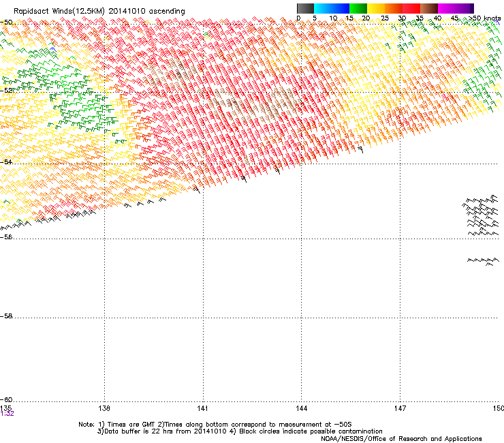
Task: Select the brown 35-40 knots legend swatch
Action: (x=429, y=8)
